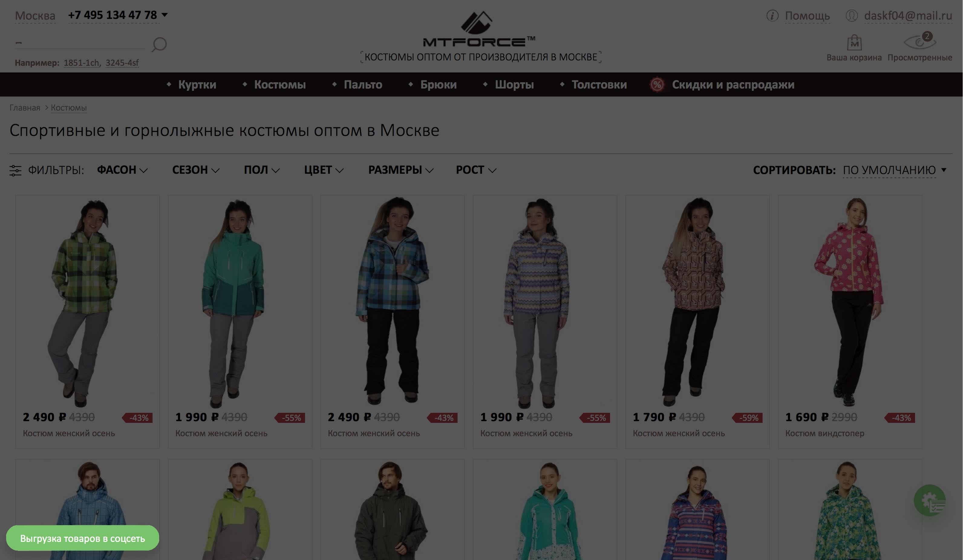The image size is (963, 560).
Task: Click the help info icon
Action: [772, 16]
